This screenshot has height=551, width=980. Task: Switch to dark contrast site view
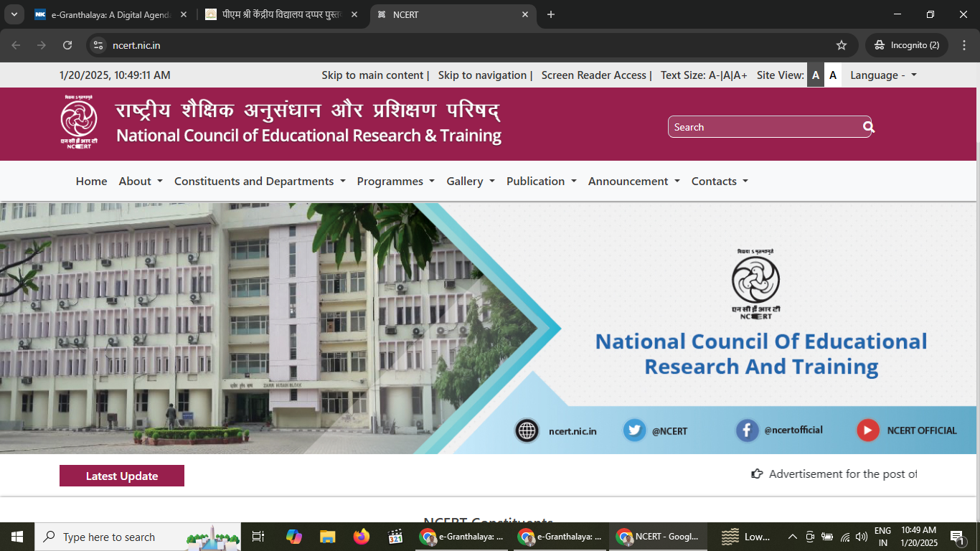pos(816,75)
